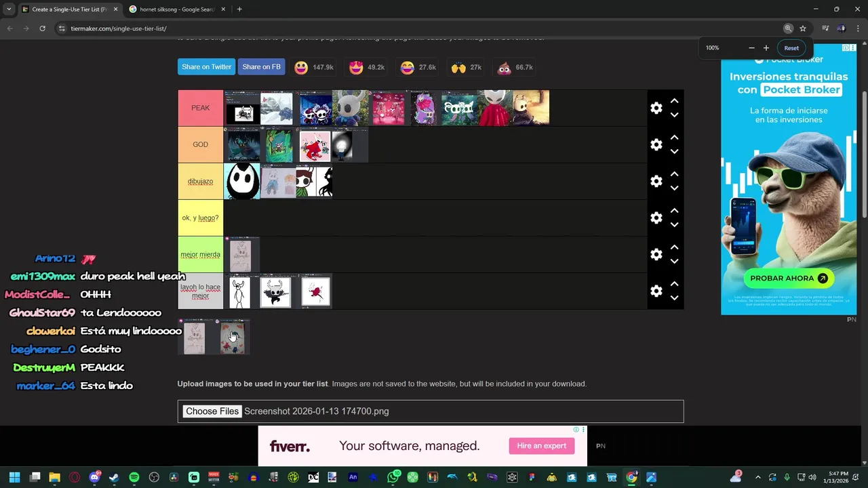Click the 'mejor mierda' green tier label

click(200, 254)
